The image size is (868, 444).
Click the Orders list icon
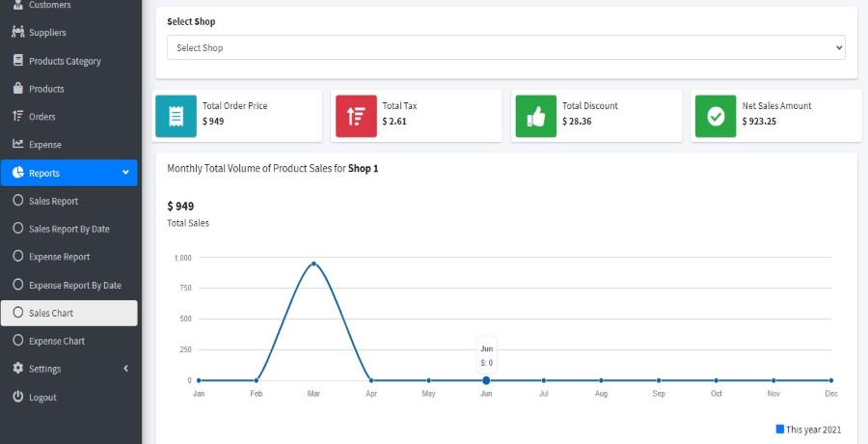[x=17, y=117]
